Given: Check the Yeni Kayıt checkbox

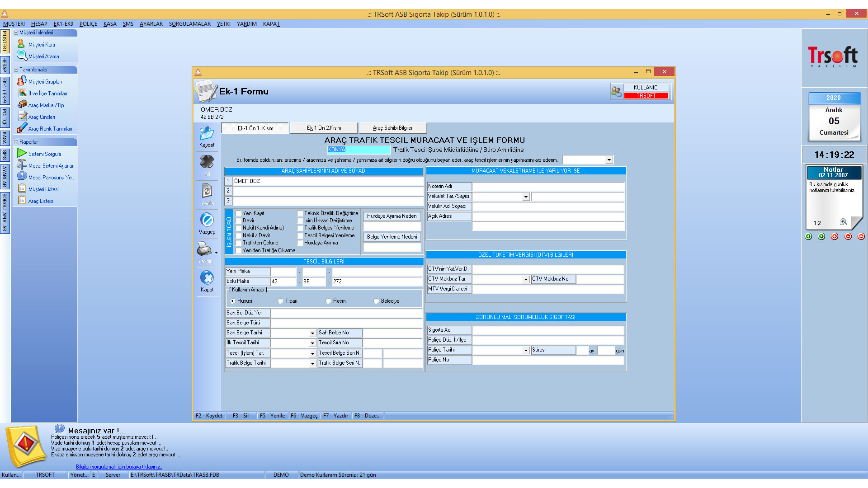Looking at the screenshot, I should (239, 213).
